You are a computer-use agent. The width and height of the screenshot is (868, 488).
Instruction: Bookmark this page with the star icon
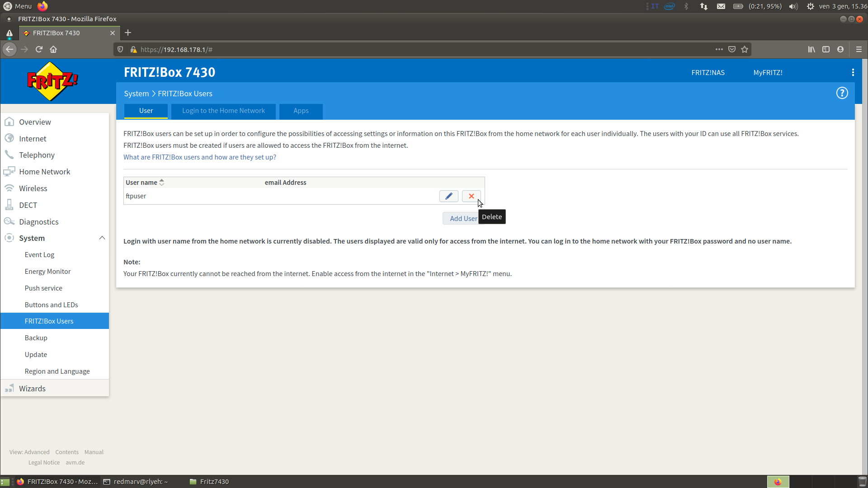click(x=745, y=49)
